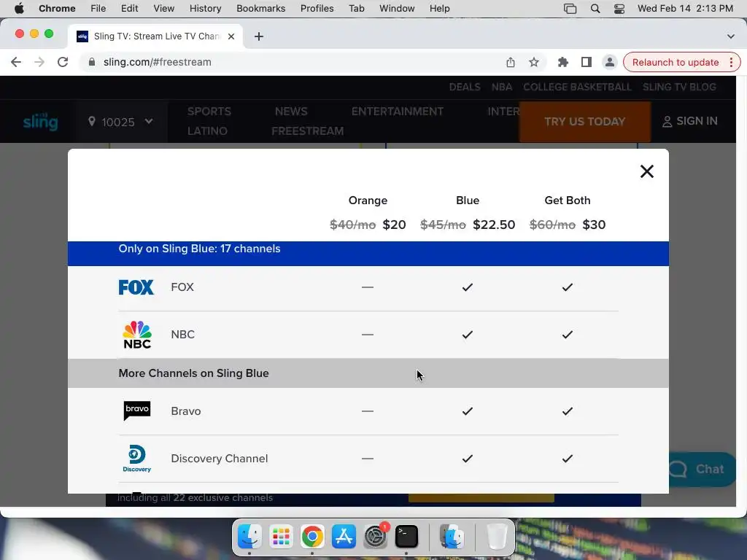747x560 pixels.
Task: Click Relaunch to update button
Action: (675, 63)
